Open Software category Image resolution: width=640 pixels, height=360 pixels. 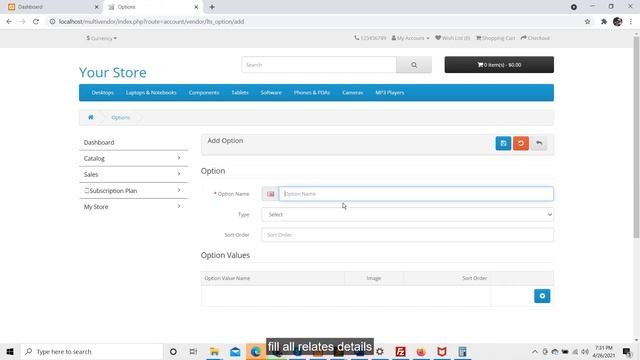pyautogui.click(x=271, y=93)
